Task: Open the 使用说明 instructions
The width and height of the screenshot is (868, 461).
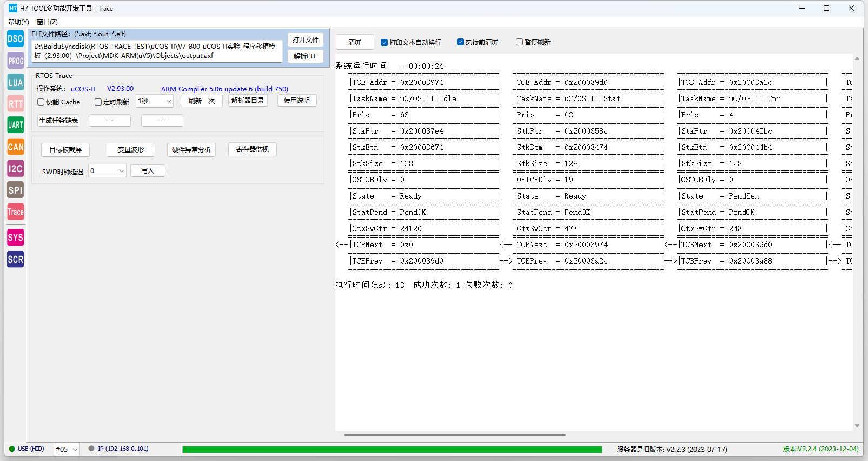Action: pos(297,101)
